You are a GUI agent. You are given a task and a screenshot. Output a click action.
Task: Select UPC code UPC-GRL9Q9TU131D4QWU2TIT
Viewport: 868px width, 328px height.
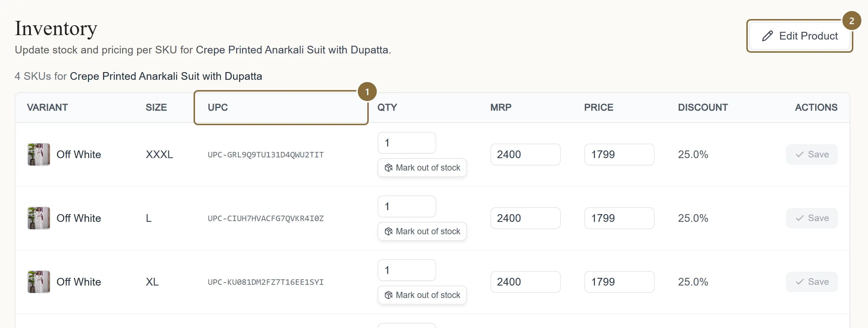click(266, 155)
